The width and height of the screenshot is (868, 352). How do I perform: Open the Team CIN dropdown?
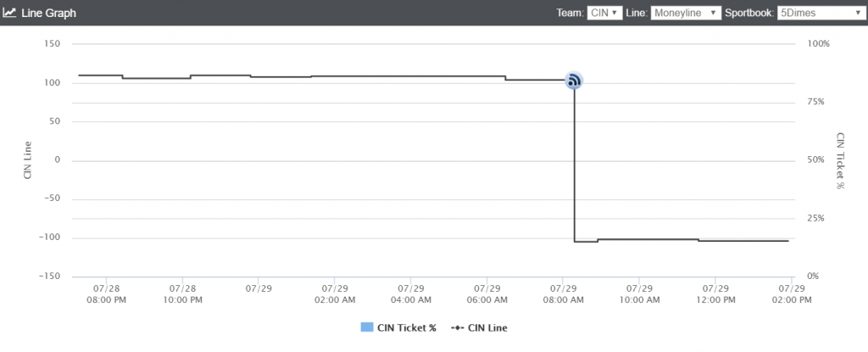[605, 13]
